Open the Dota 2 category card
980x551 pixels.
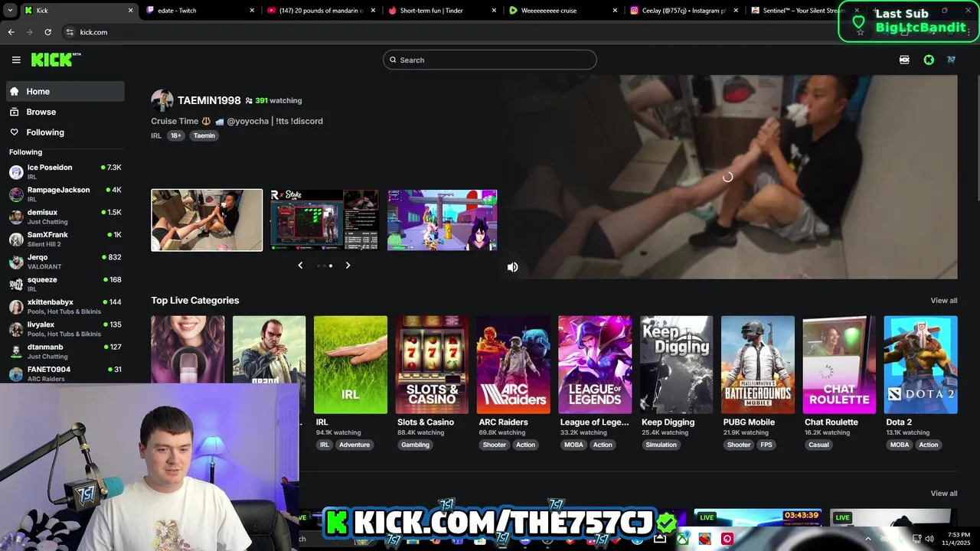920,364
